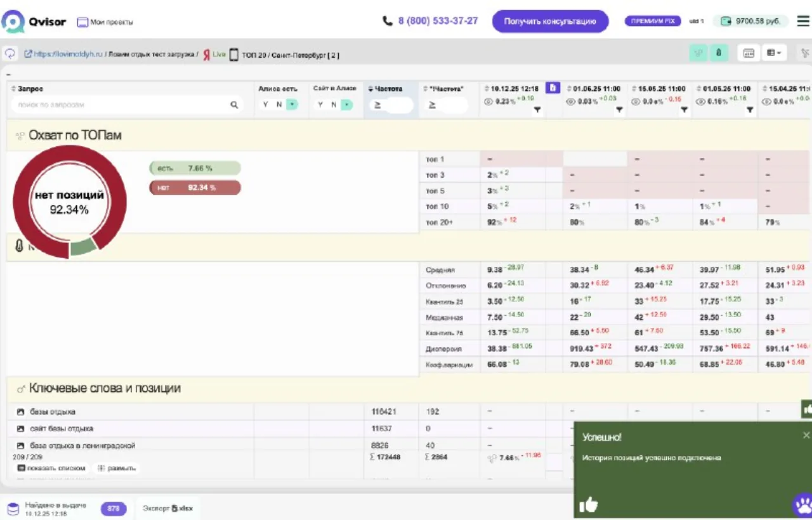Sort by the «Запрос» column header
Viewport: 812px width, 520px height.
28,89
